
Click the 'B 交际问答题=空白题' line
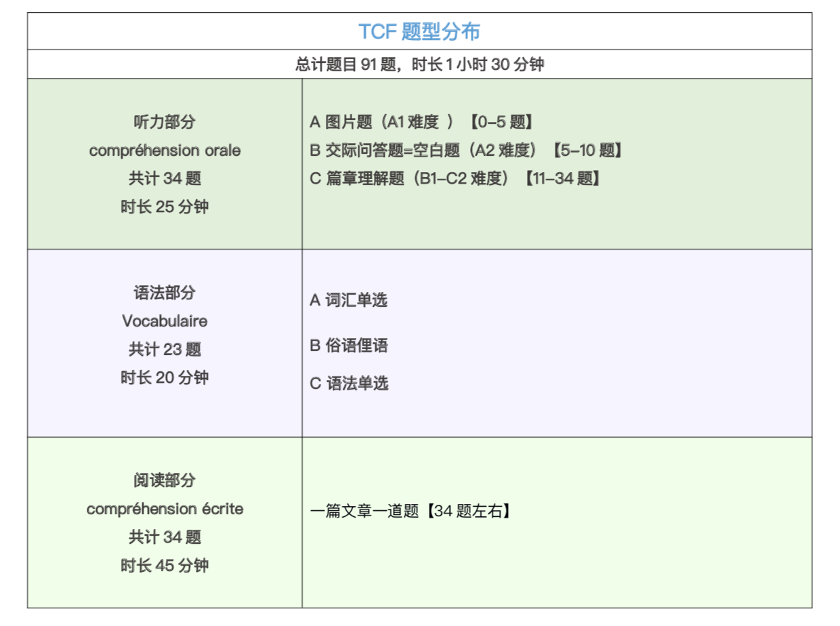[465, 150]
